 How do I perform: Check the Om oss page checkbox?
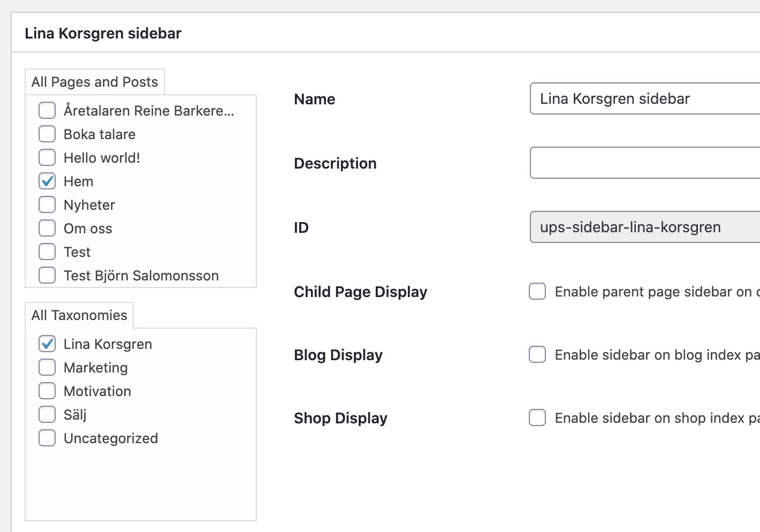(x=47, y=228)
